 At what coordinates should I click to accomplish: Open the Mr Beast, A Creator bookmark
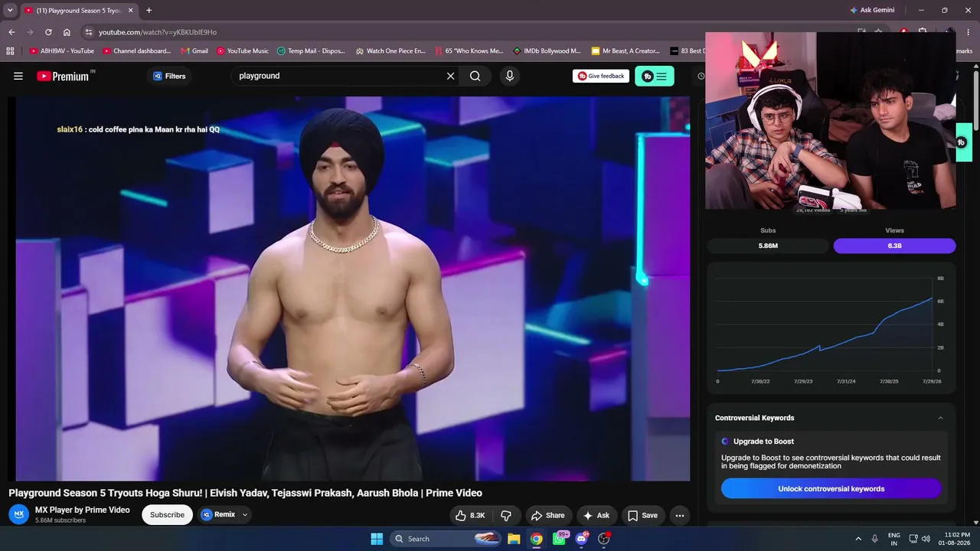point(626,51)
